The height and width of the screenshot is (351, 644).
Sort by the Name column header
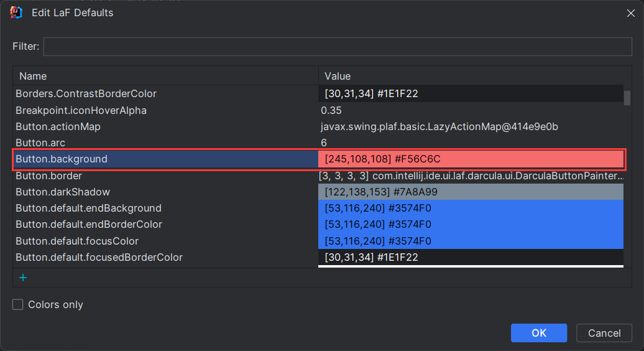tap(165, 76)
